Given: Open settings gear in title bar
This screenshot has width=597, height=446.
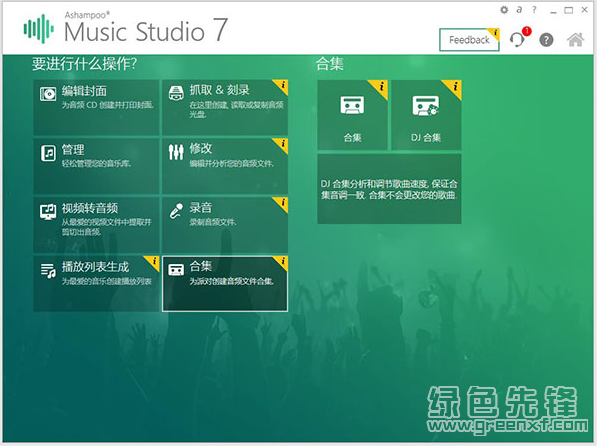Looking at the screenshot, I should [x=504, y=10].
